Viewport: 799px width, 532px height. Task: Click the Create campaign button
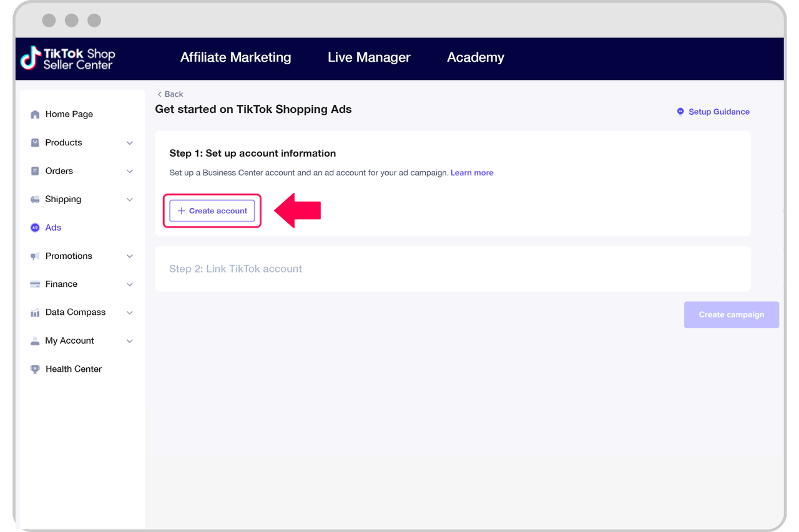coord(732,315)
